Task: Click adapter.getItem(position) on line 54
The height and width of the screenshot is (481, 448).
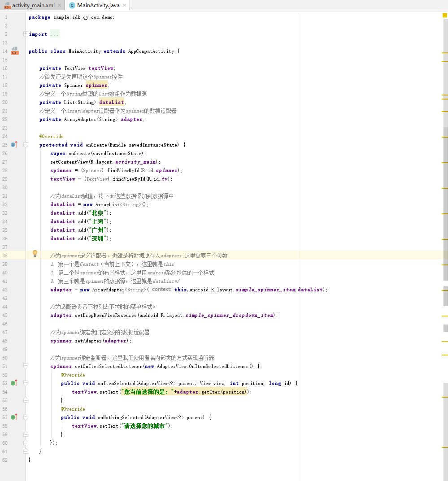Action: click(212, 392)
